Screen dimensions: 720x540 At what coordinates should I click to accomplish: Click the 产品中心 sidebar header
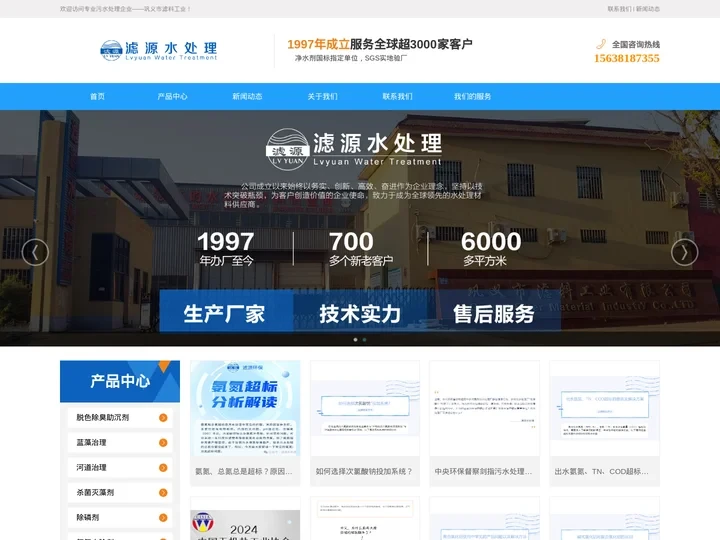click(120, 381)
